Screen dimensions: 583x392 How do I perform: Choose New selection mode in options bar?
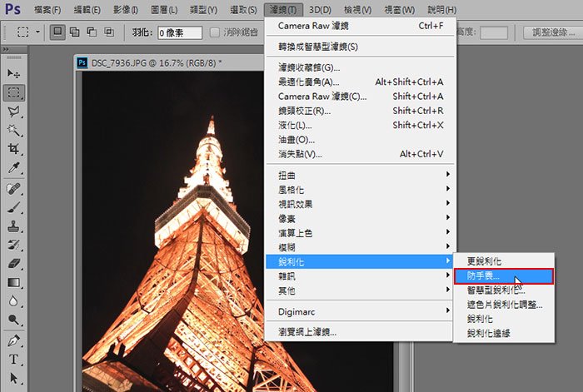pos(57,32)
